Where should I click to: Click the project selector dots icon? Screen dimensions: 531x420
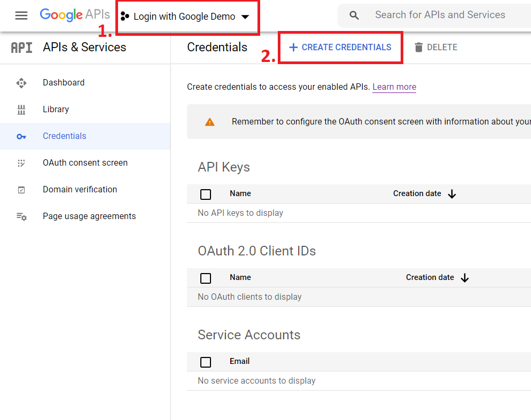pyautogui.click(x=125, y=16)
